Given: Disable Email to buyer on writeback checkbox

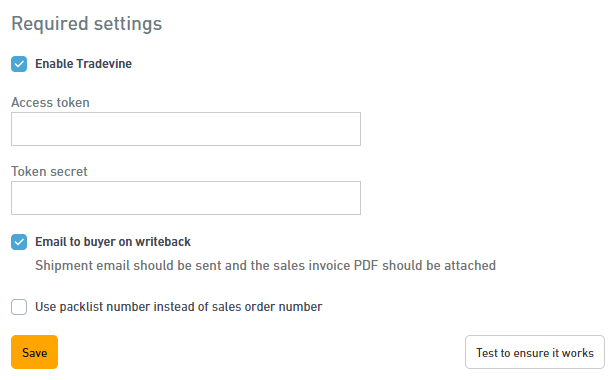Looking at the screenshot, I should tap(19, 242).
